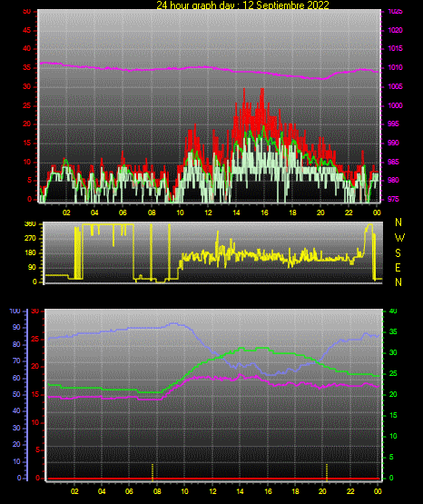Click the 14 hour label on bottom graph

point(240,491)
